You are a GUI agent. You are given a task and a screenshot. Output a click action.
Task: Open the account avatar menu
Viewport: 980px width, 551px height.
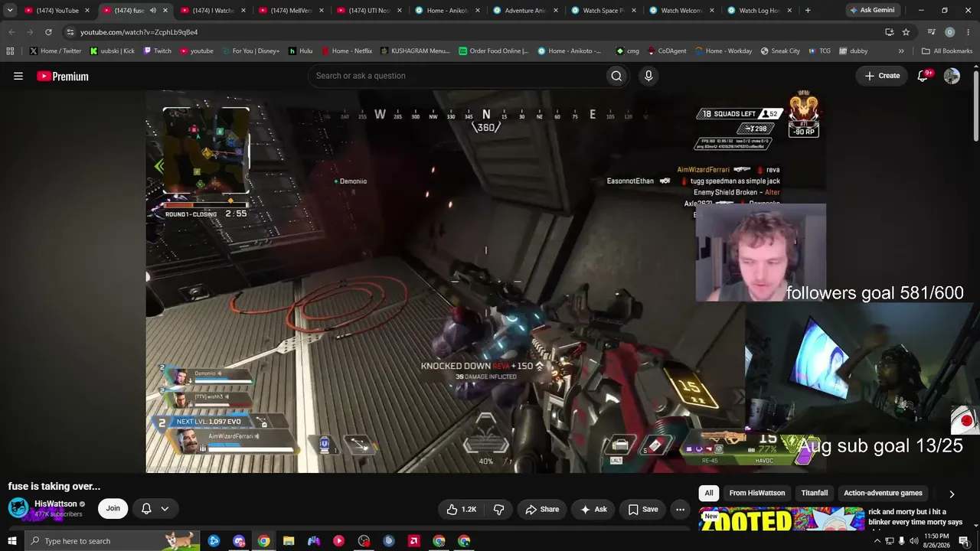pos(952,76)
